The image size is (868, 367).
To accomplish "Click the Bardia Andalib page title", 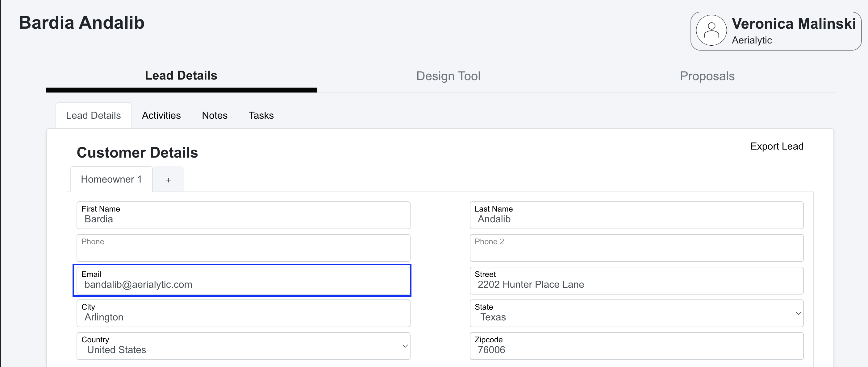I will click(81, 23).
